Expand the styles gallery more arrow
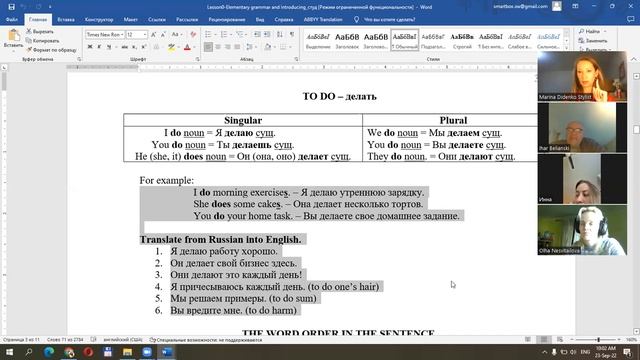The image size is (640, 360). 567,48
